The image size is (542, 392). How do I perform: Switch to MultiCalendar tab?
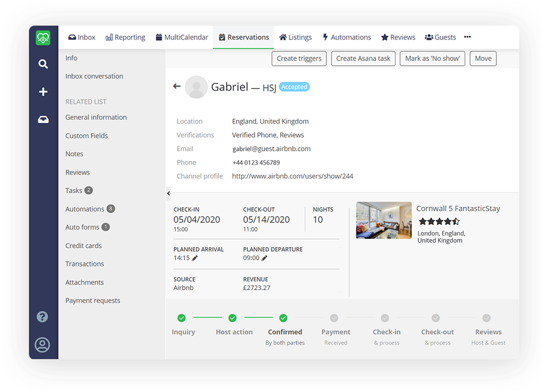click(x=182, y=37)
